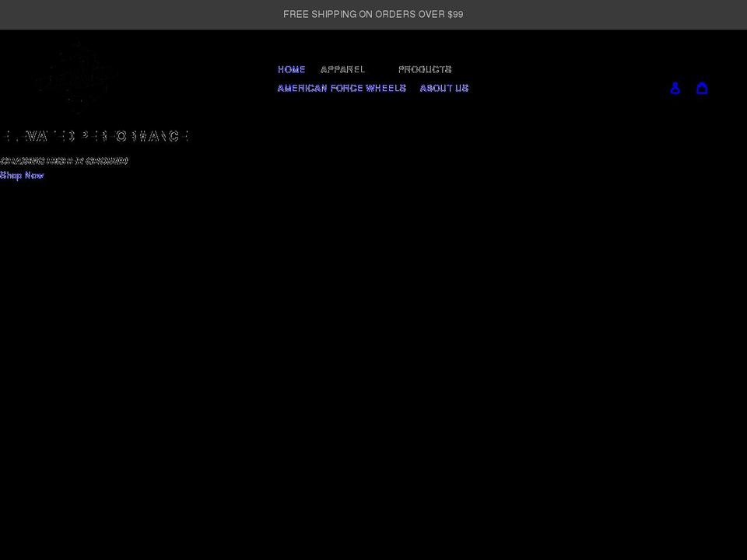Open the account login icon
The height and width of the screenshot is (560, 747).
tap(675, 88)
